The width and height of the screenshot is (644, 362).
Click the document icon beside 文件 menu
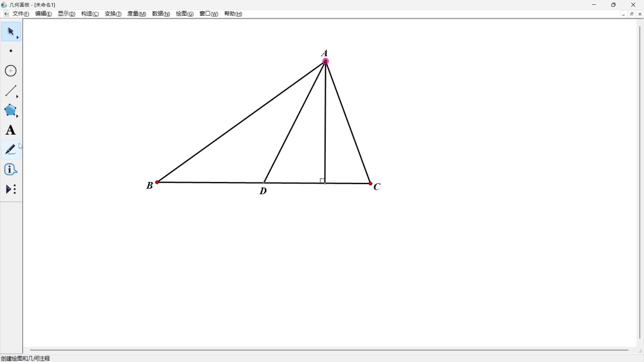click(x=6, y=14)
